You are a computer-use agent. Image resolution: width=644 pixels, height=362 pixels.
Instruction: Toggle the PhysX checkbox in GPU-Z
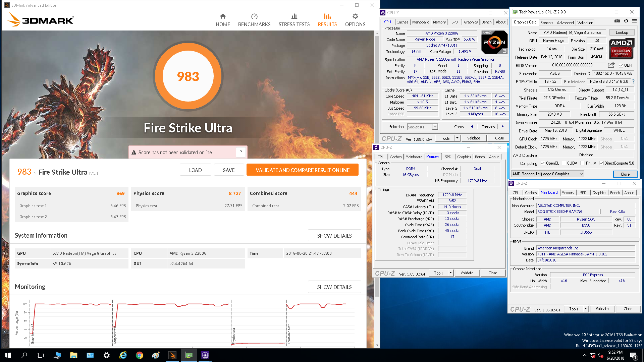pyautogui.click(x=583, y=163)
